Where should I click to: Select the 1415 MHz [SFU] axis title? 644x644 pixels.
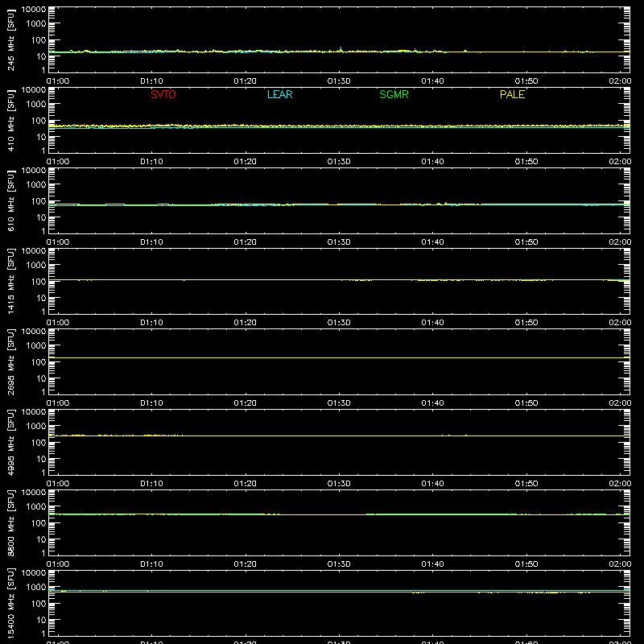(x=10, y=281)
